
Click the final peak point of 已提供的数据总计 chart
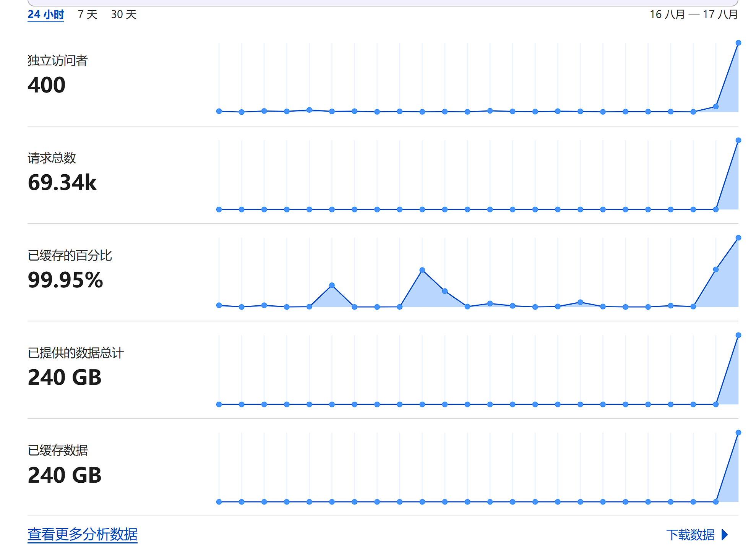click(x=738, y=335)
